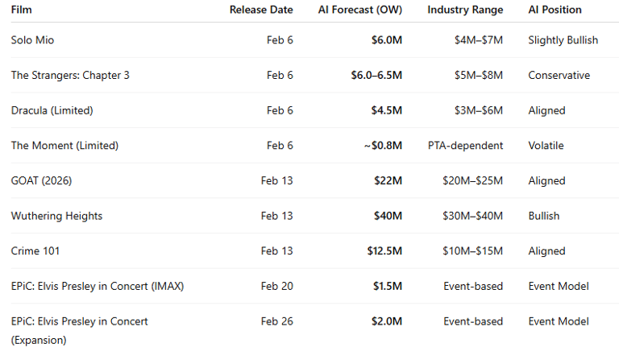This screenshot has width=619, height=364.
Task: Click the Crime 101 film title
Action: (35, 251)
